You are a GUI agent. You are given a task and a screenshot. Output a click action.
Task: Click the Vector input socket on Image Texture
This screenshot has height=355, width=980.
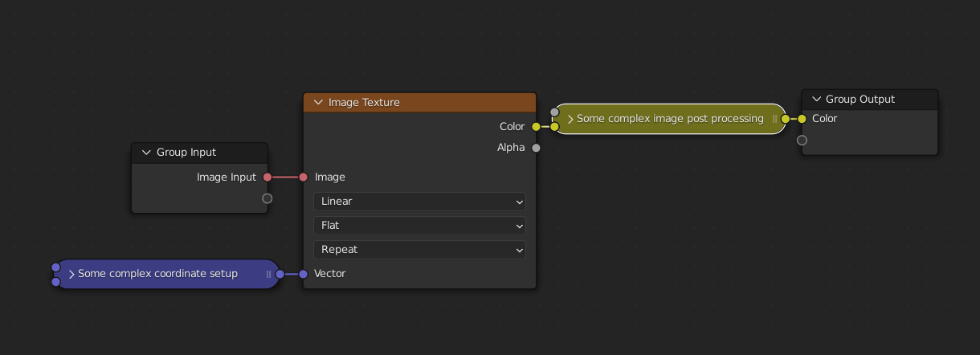point(304,274)
